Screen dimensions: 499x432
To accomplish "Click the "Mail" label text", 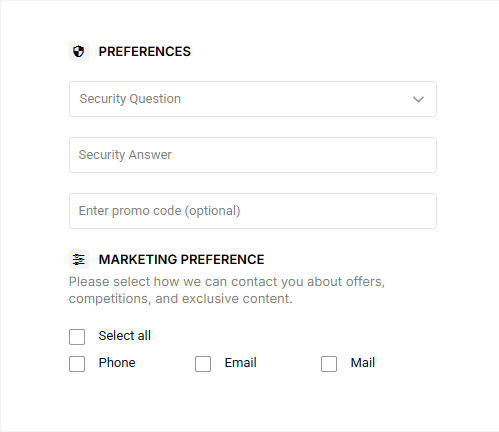I will point(363,363).
